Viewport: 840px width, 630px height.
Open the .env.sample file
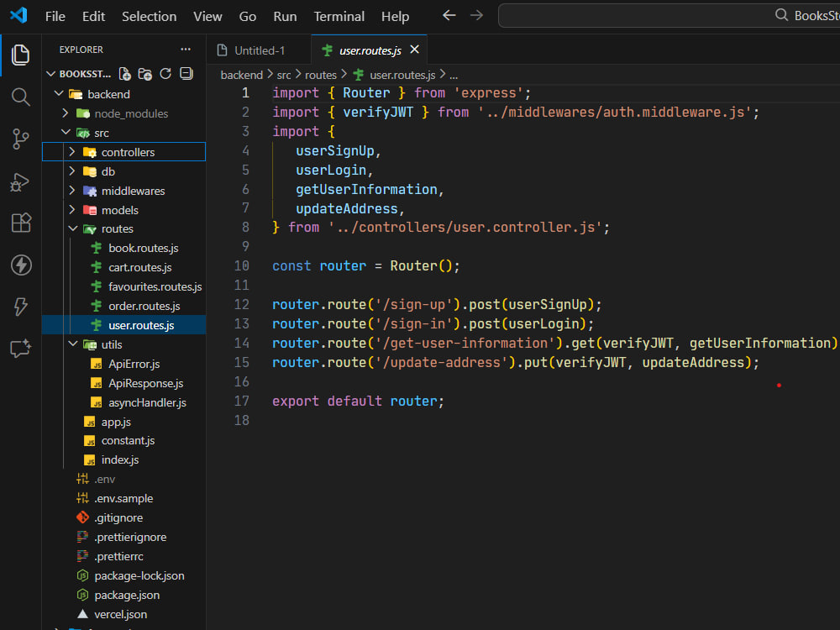click(x=123, y=498)
